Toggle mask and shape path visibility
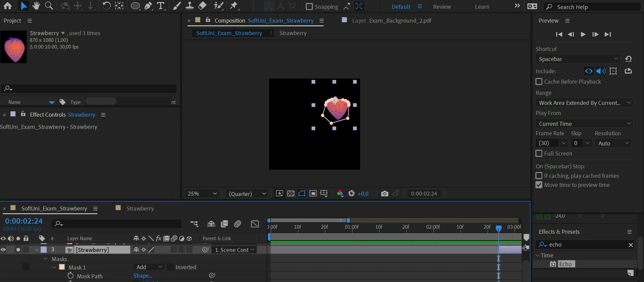Viewport: 644px width, 282px height. click(x=302, y=193)
